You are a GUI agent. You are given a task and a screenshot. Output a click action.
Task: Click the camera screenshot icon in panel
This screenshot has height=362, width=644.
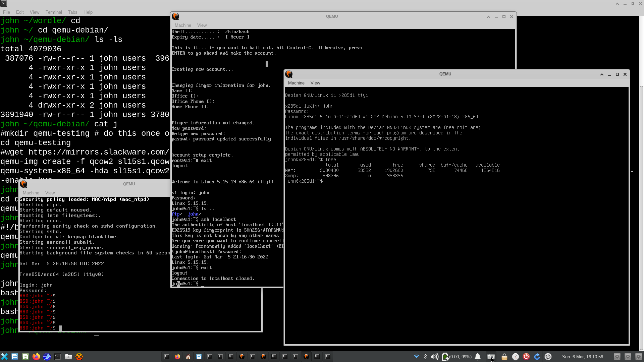point(491,357)
